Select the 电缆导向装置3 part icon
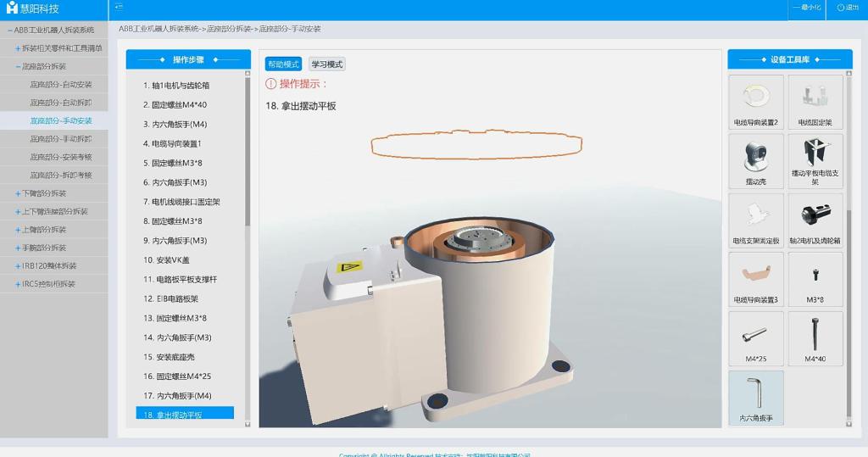 [x=756, y=274]
